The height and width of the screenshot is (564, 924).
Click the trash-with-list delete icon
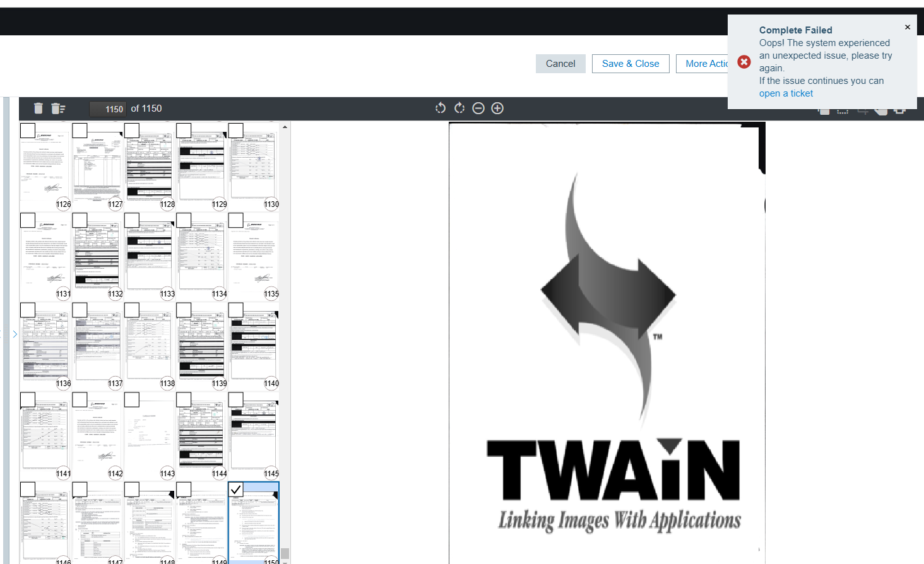click(58, 108)
